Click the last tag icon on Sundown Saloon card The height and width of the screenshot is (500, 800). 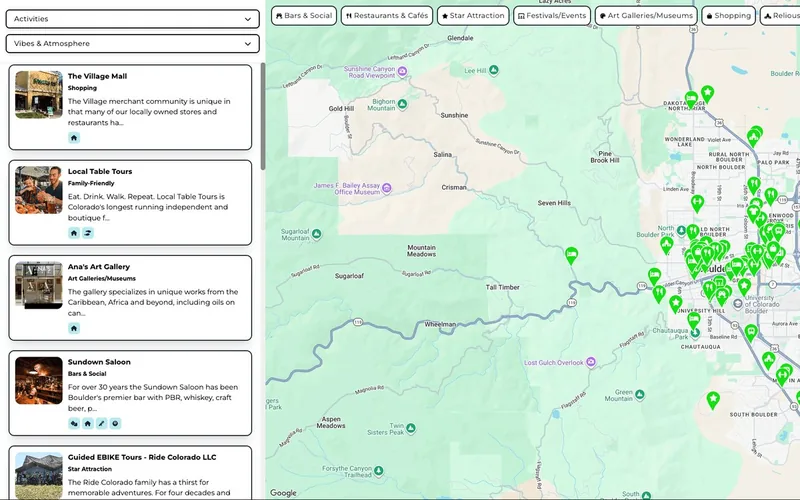115,423
